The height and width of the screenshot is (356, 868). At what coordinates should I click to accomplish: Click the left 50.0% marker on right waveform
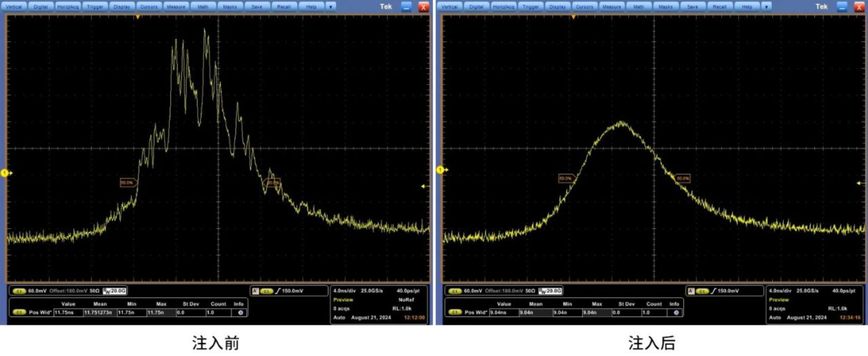566,179
